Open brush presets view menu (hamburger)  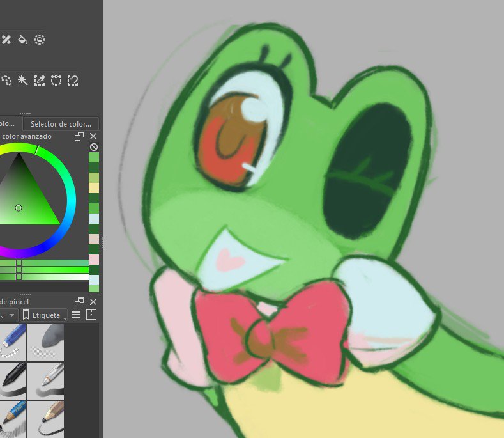pyautogui.click(x=76, y=315)
